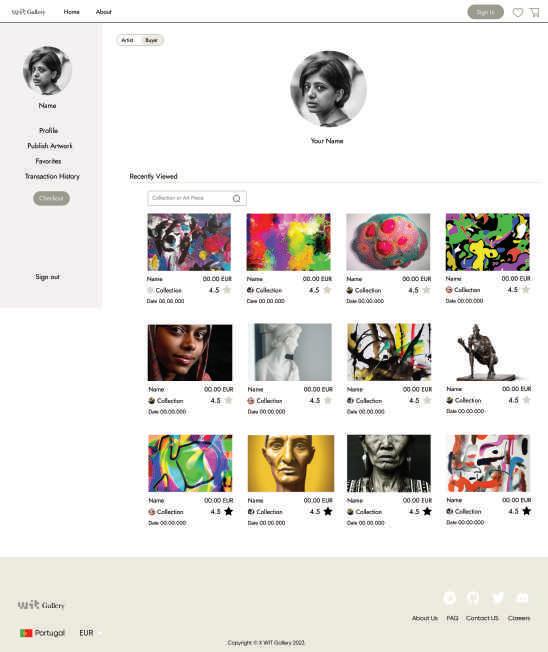Focus the Collection or Art Piece search field
The height and width of the screenshot is (652, 548).
pyautogui.click(x=197, y=198)
